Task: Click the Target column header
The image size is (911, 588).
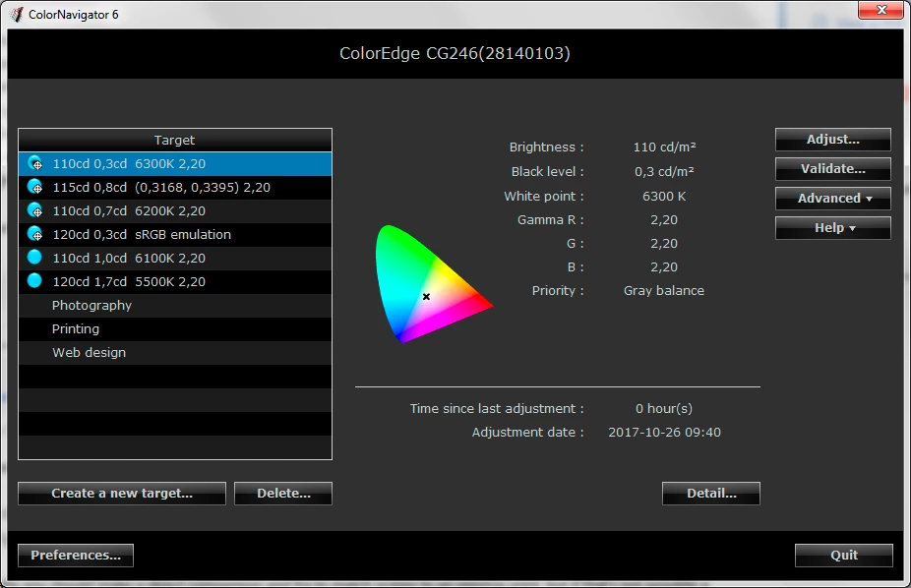Action: 175,140
